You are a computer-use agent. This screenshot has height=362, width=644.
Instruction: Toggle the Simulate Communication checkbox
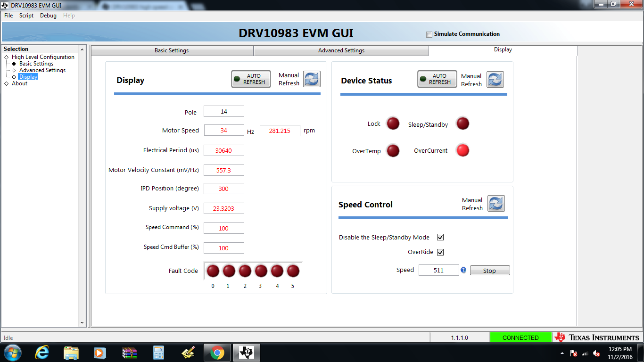point(429,34)
